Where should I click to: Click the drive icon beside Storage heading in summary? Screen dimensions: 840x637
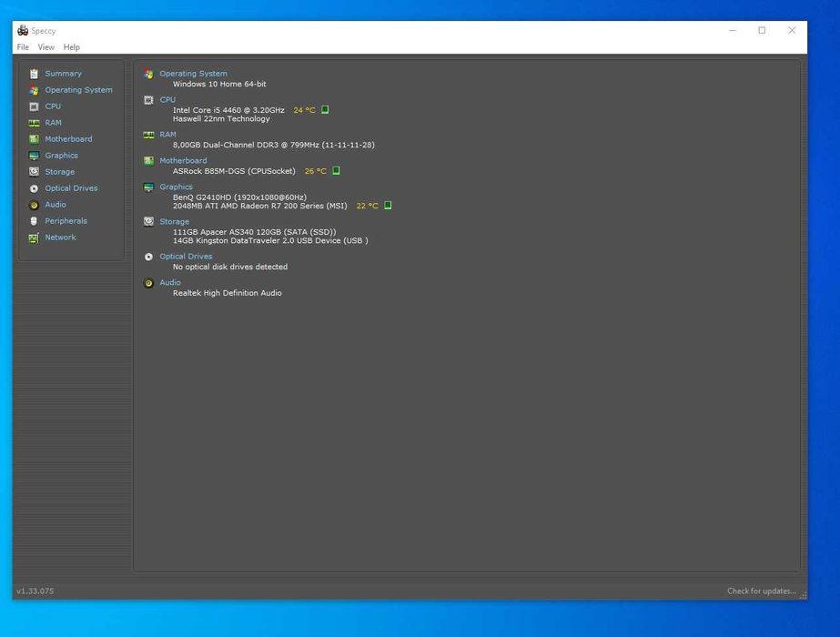(x=148, y=222)
